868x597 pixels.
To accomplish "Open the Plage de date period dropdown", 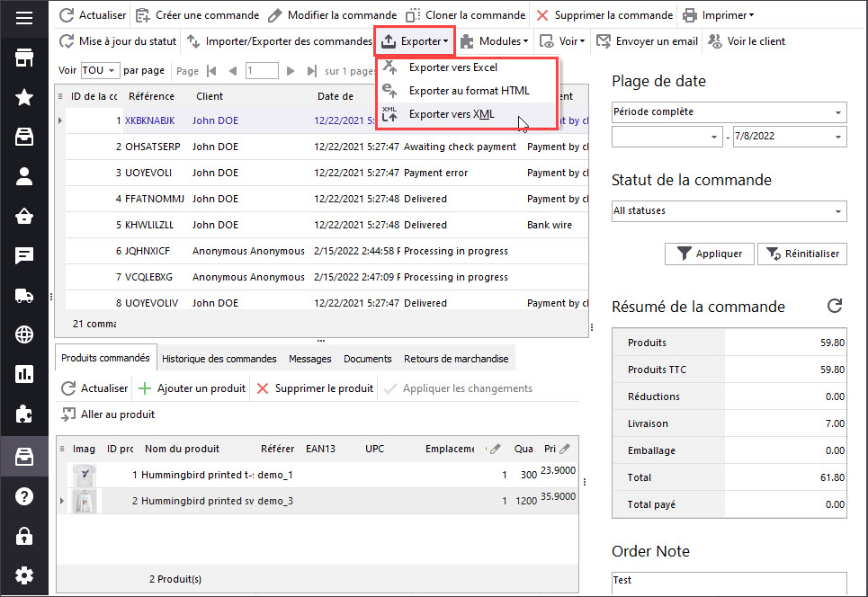I will pos(729,112).
